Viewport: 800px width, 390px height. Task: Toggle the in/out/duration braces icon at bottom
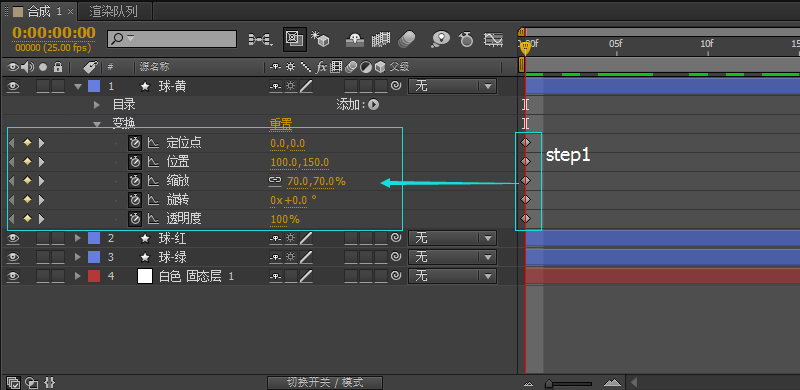49,382
